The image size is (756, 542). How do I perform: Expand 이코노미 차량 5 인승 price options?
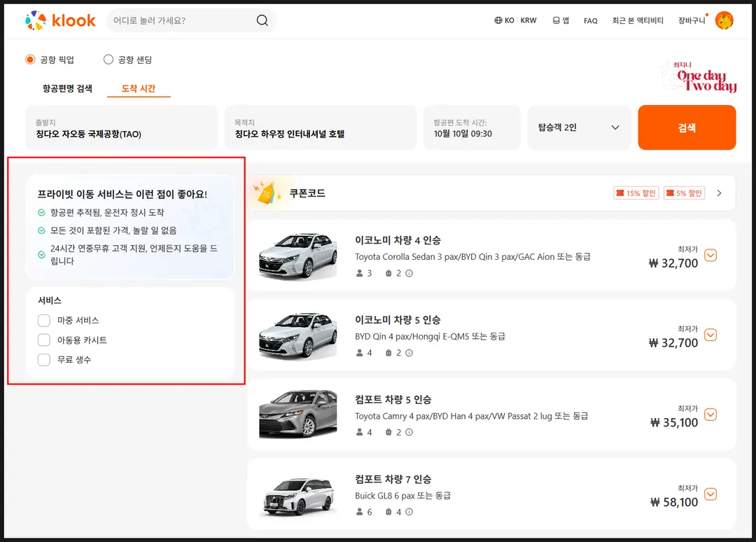pos(710,335)
